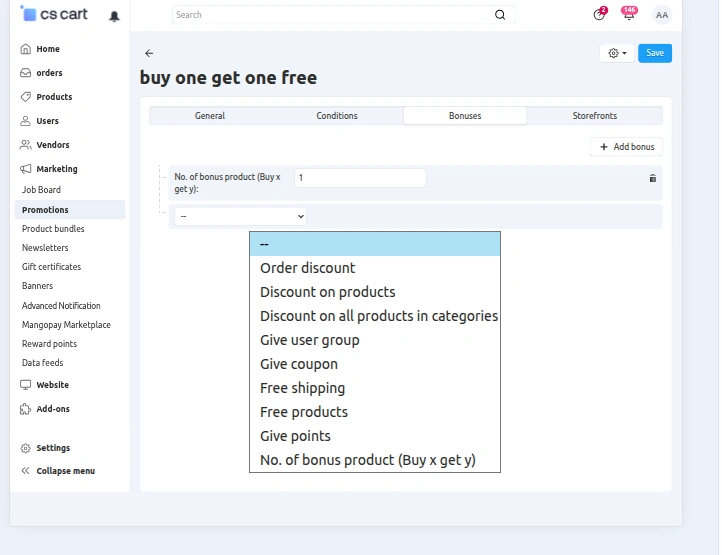Expand the bonus type select box
Image resolution: width=722 pixels, height=555 pixels.
tap(240, 216)
